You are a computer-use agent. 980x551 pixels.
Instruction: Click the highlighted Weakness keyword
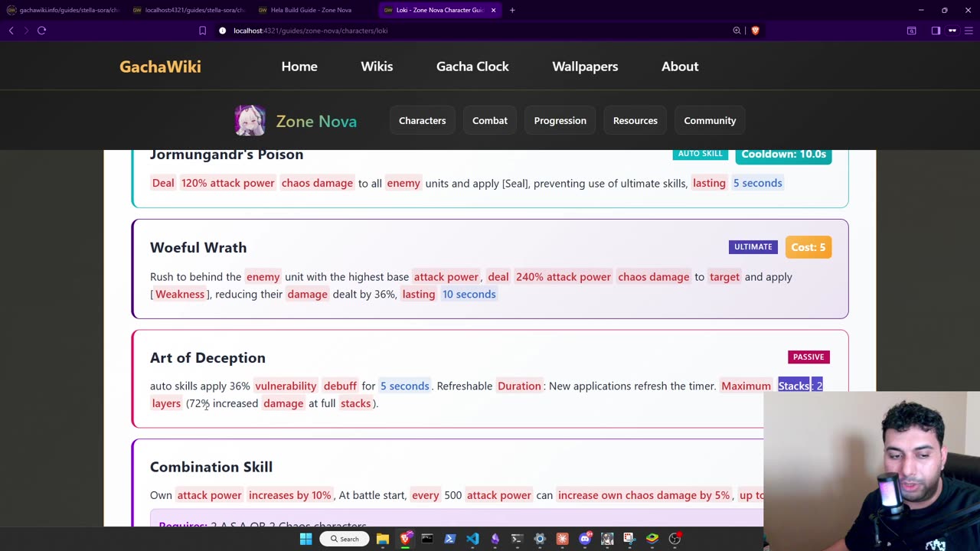[180, 294]
